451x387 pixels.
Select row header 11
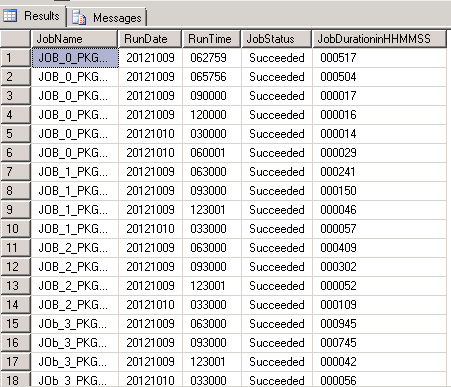click(15, 248)
